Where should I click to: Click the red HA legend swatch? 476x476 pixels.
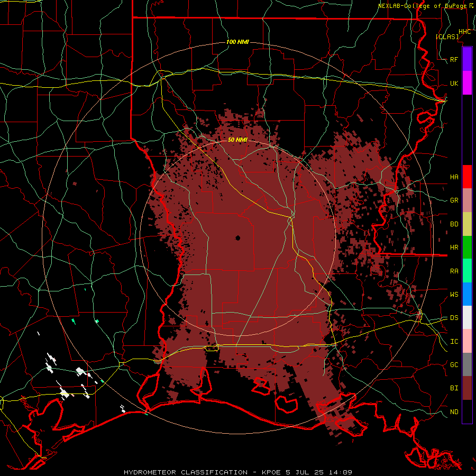pos(467,177)
